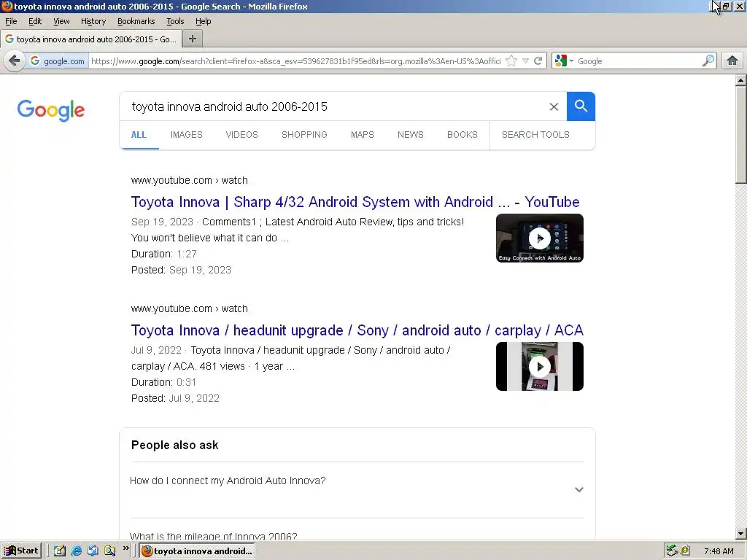Open the Bookmarks menu
Viewport: 747px width, 560px height.
(x=136, y=21)
